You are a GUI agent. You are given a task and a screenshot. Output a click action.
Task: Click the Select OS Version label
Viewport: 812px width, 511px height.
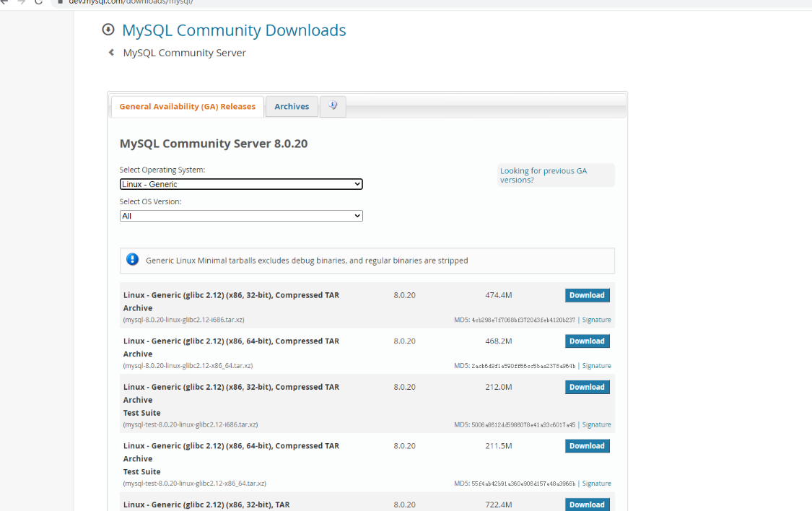coord(150,201)
